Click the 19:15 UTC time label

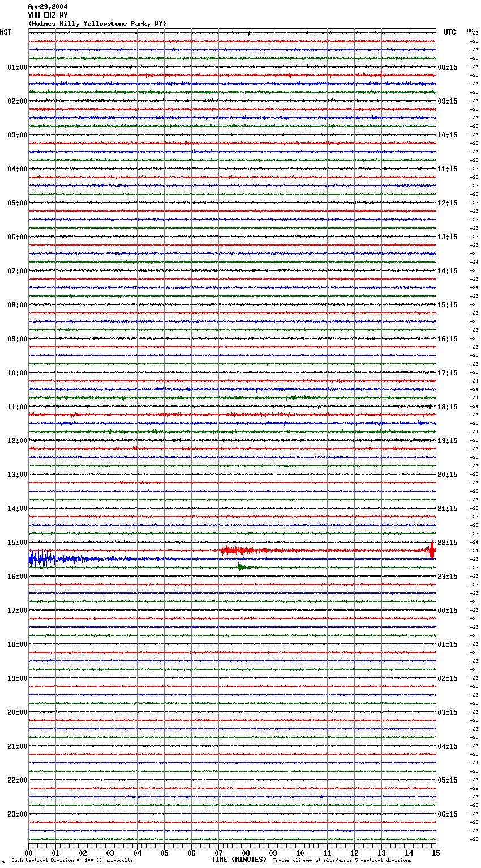click(448, 441)
